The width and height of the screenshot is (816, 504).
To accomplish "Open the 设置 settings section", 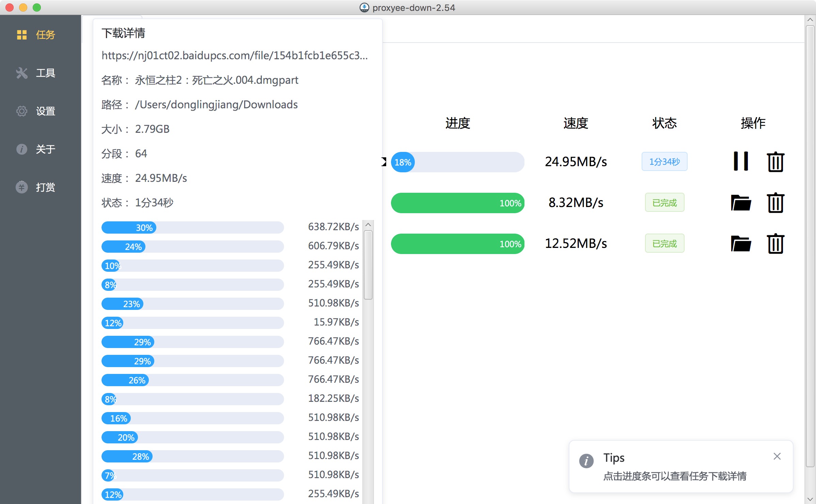I will pos(41,111).
